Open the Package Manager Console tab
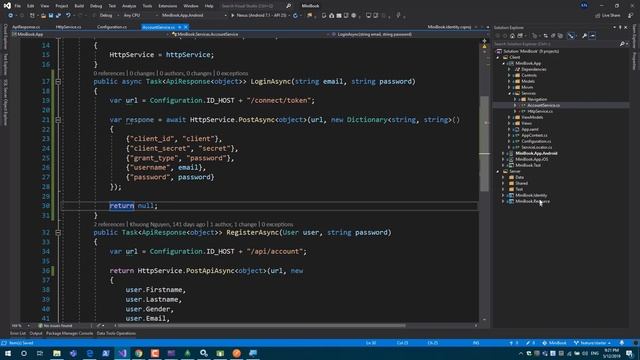The image size is (640, 360). pyautogui.click(x=69, y=333)
